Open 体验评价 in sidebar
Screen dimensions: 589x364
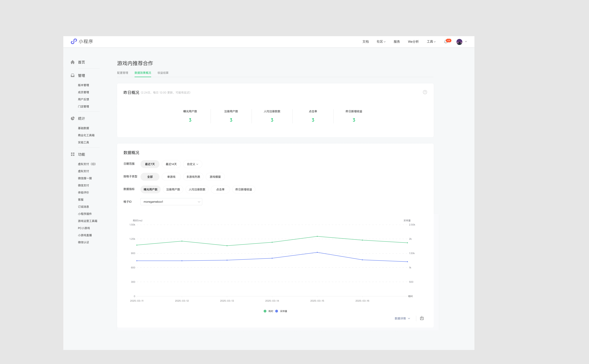click(83, 192)
